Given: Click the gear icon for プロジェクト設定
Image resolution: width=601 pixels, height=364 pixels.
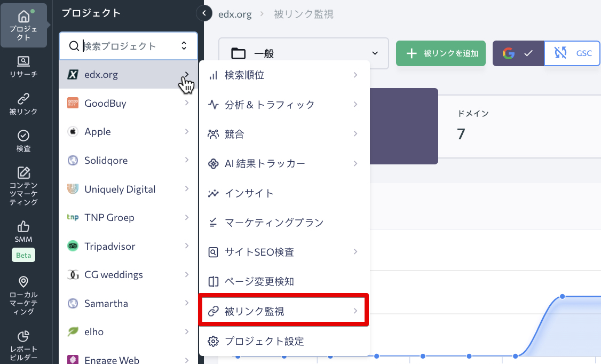Looking at the screenshot, I should coord(213,341).
